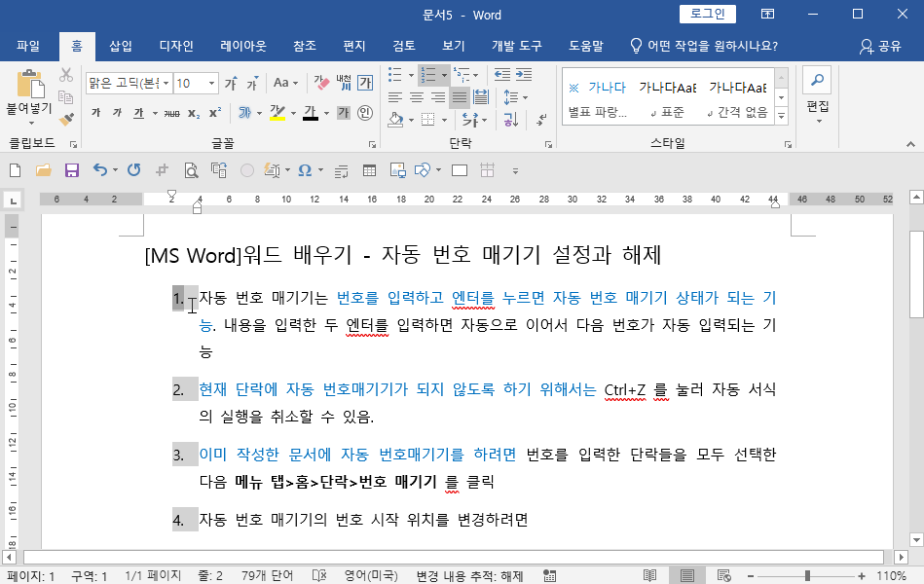Toggle character shading button
The width and height of the screenshot is (924, 584).
(x=344, y=113)
